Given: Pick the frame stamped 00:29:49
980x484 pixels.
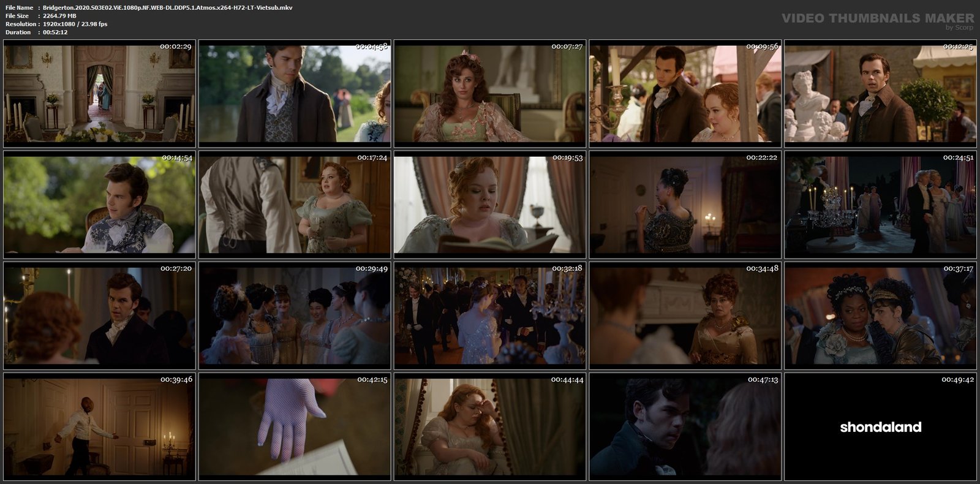Looking at the screenshot, I should click(x=295, y=316).
